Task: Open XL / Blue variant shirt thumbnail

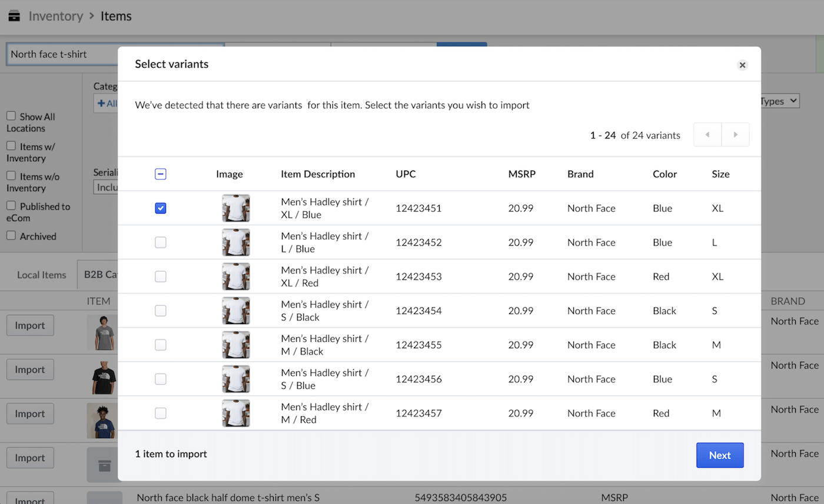Action: pos(236,208)
